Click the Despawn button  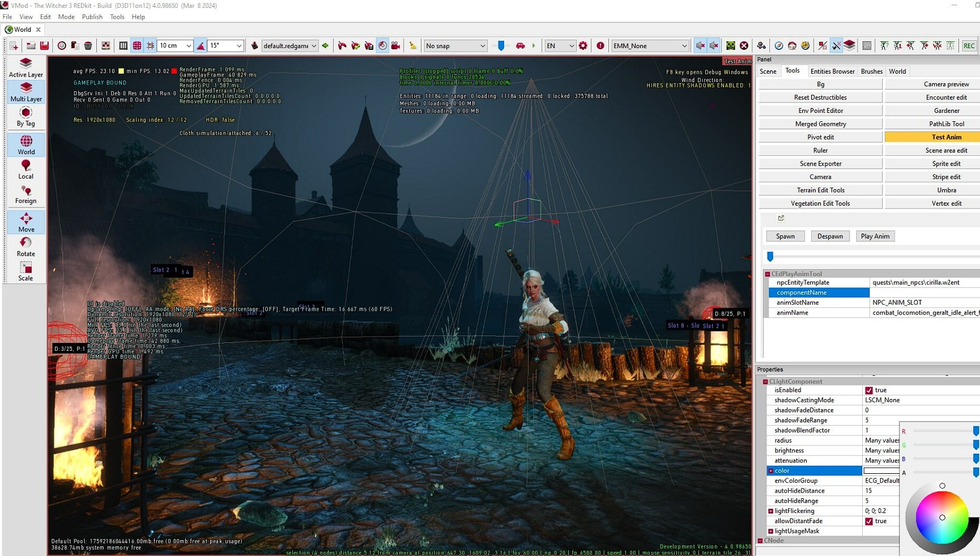pos(830,236)
